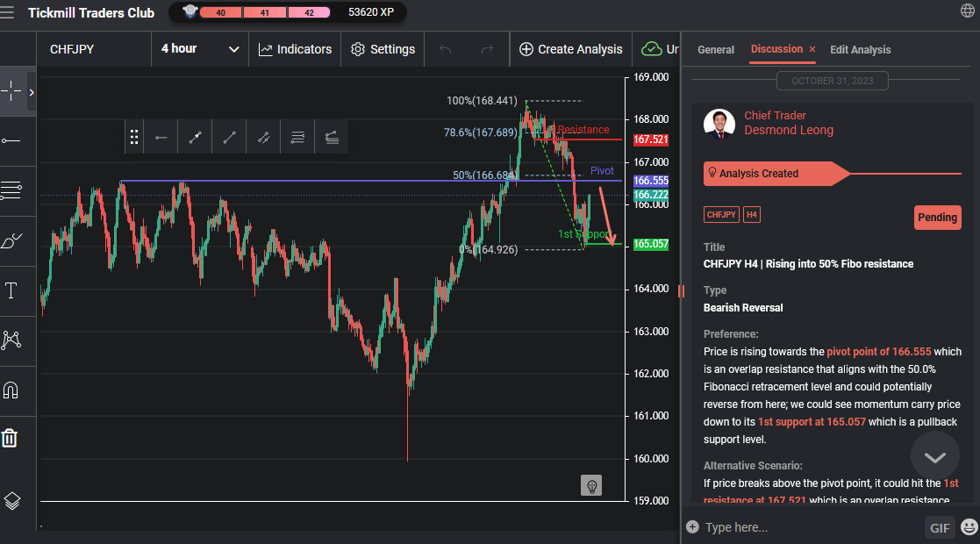
Task: Click the redo arrow
Action: point(487,49)
